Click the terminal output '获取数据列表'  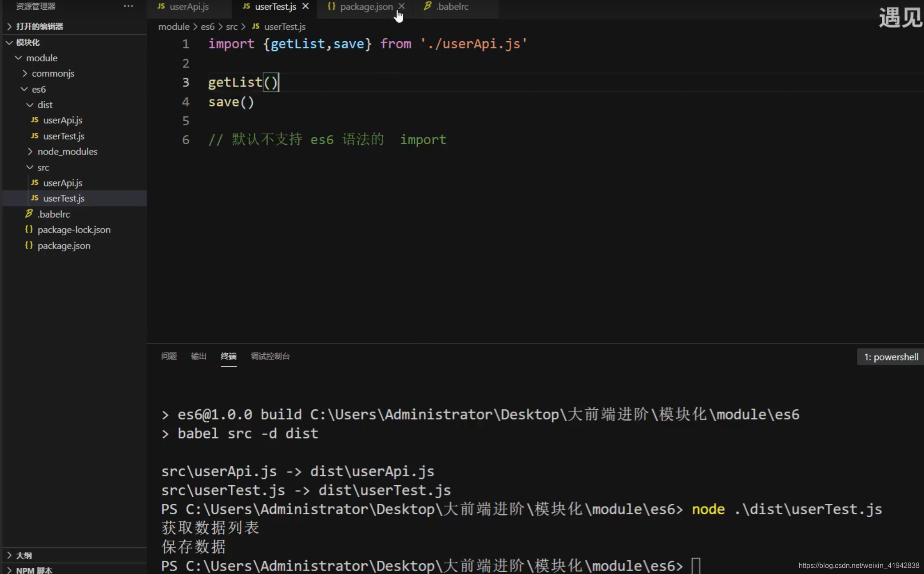coord(210,528)
